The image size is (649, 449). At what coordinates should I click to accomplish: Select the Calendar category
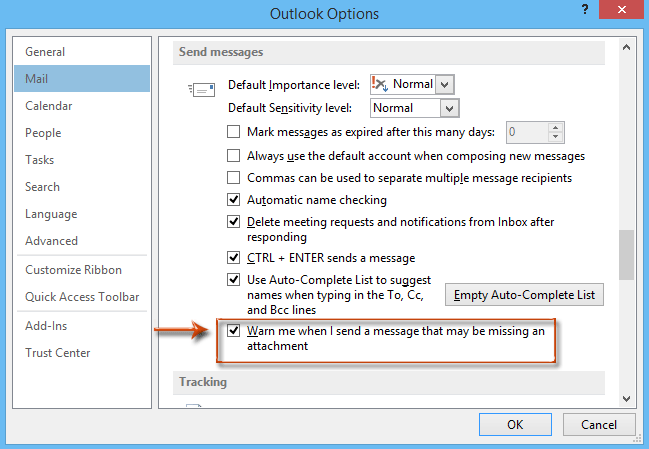(49, 105)
